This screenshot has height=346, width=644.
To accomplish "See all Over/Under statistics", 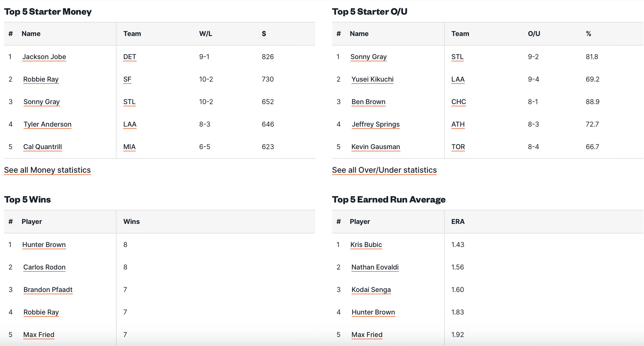I will (x=384, y=170).
